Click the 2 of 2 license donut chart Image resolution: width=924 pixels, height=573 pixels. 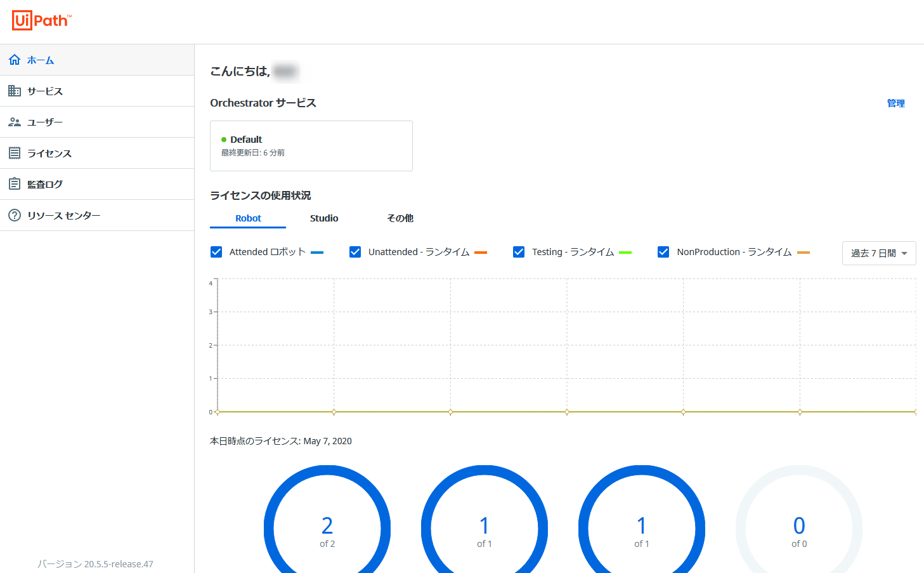tap(327, 529)
